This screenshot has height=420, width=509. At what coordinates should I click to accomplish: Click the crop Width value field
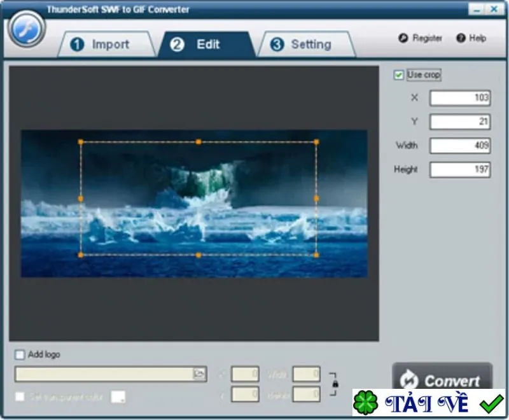(460, 146)
